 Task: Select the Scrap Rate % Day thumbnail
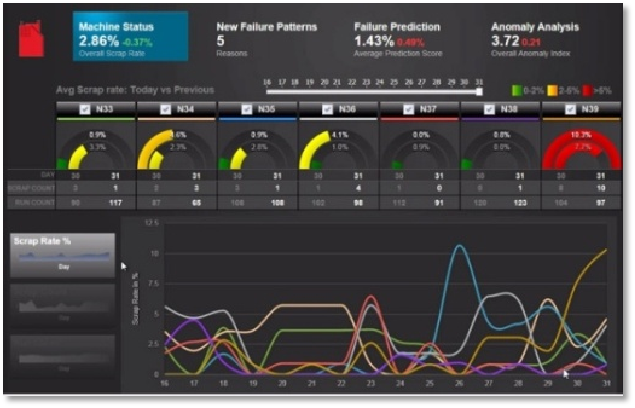coord(65,254)
